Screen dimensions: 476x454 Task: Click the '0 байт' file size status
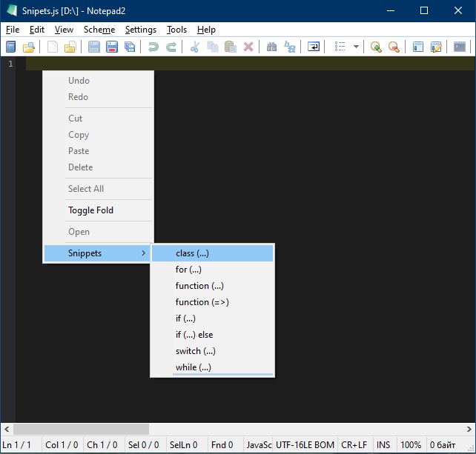443,445
